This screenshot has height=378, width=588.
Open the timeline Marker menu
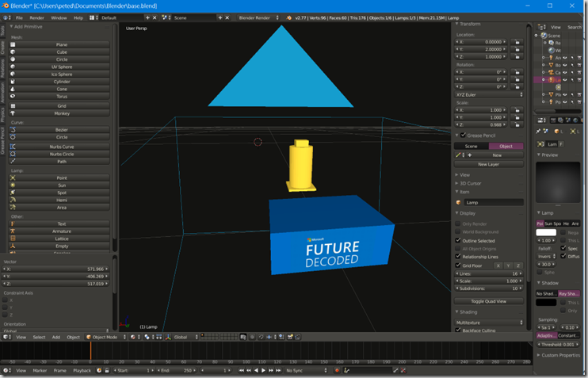(x=40, y=371)
